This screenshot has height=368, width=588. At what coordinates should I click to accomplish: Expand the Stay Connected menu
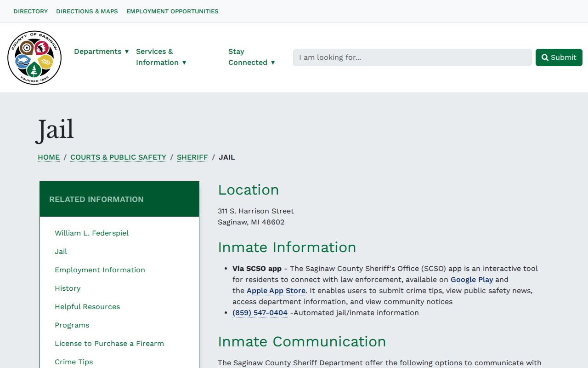252,57
